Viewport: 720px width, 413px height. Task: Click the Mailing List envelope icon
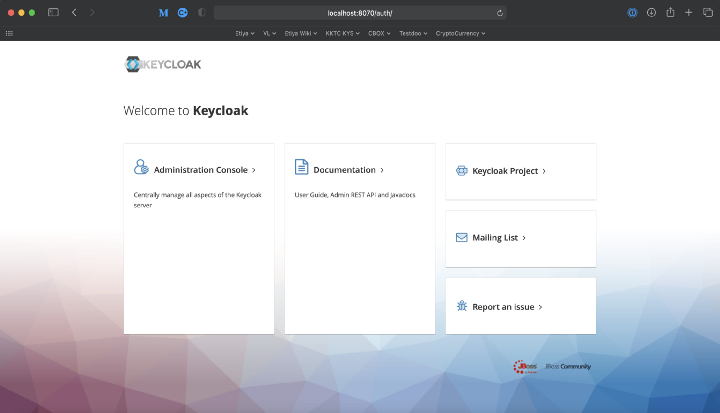(x=461, y=237)
